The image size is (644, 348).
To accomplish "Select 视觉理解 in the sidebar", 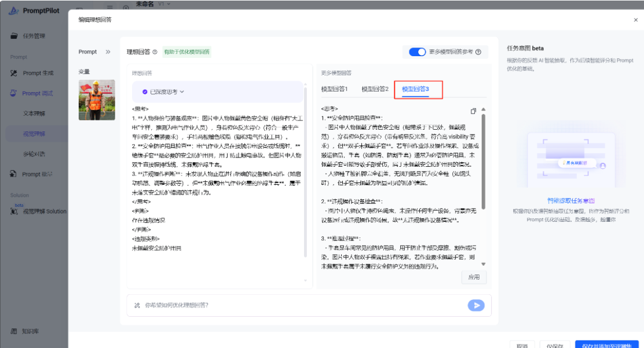I will (x=34, y=134).
